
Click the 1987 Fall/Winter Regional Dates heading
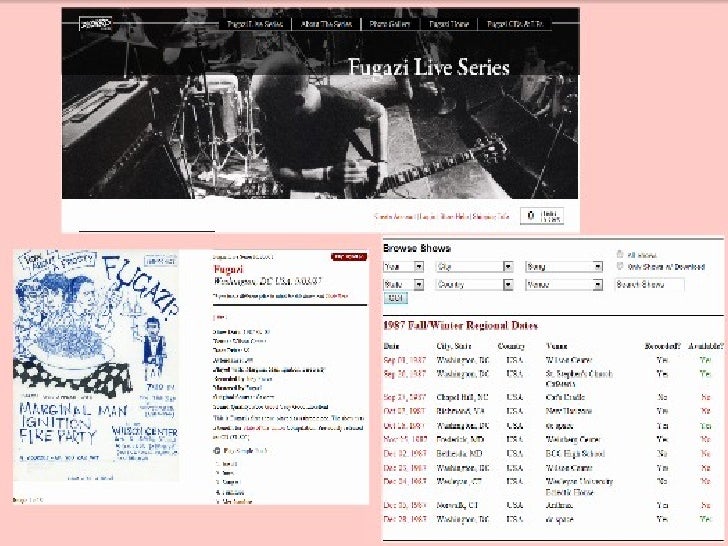(x=461, y=325)
